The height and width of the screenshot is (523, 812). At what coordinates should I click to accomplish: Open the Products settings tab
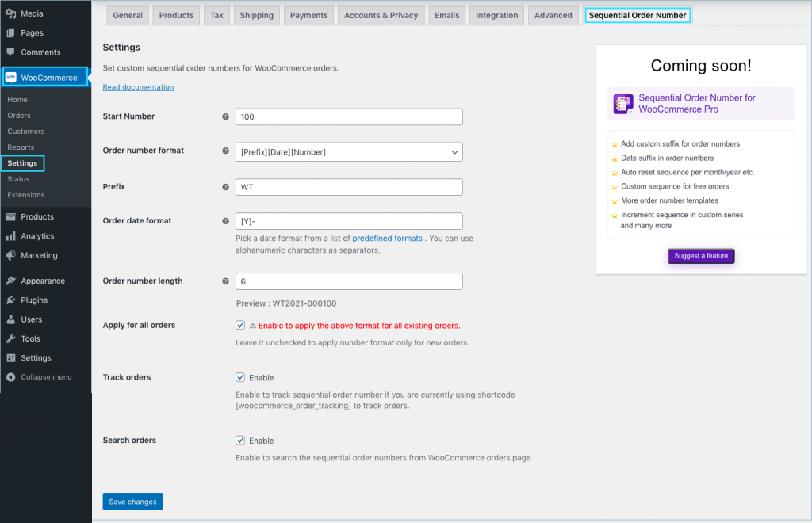click(176, 15)
